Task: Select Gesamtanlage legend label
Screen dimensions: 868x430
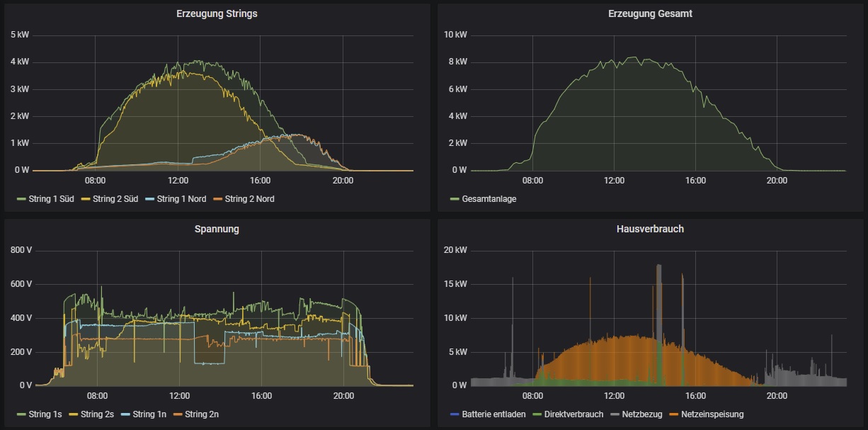Action: 489,199
